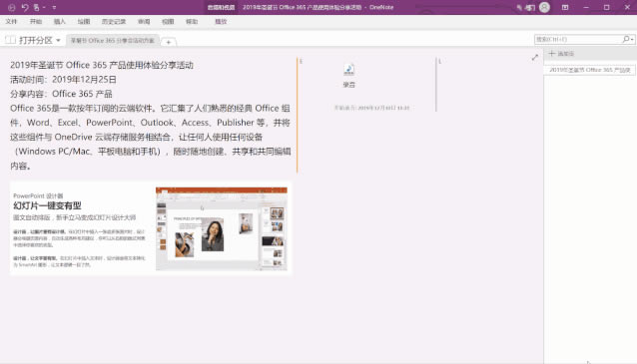Select the 2019年圣诞节 Office 365 page in list

point(589,70)
